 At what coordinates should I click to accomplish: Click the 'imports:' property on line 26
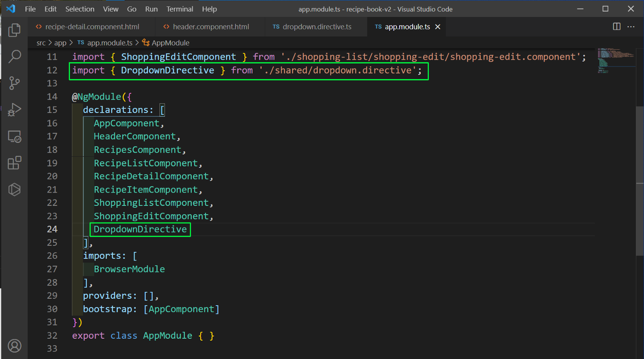coord(105,256)
